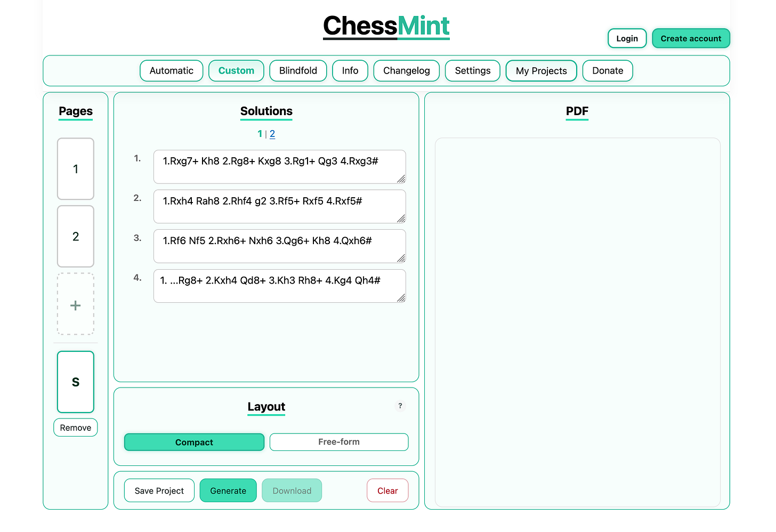
Task: Select the Custom tab
Action: (x=236, y=70)
